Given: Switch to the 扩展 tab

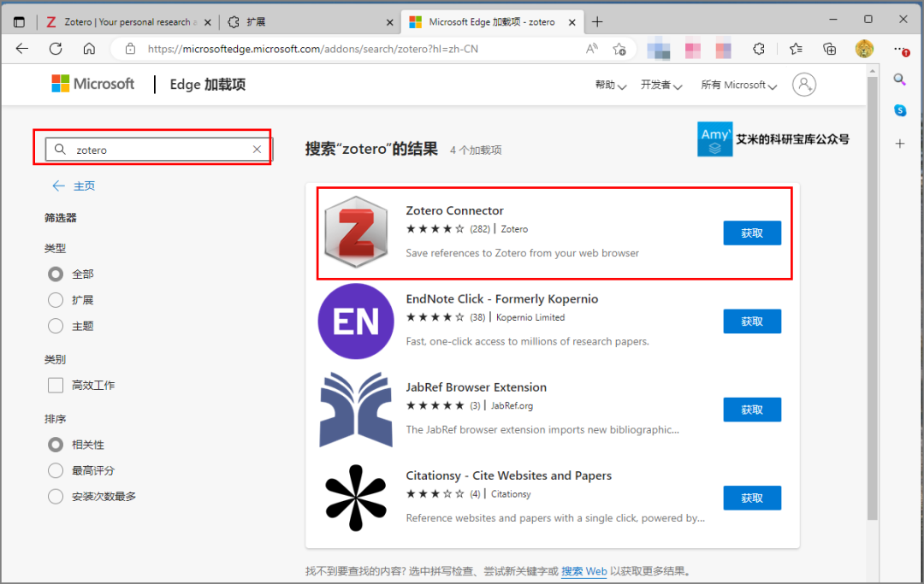Looking at the screenshot, I should [311, 21].
